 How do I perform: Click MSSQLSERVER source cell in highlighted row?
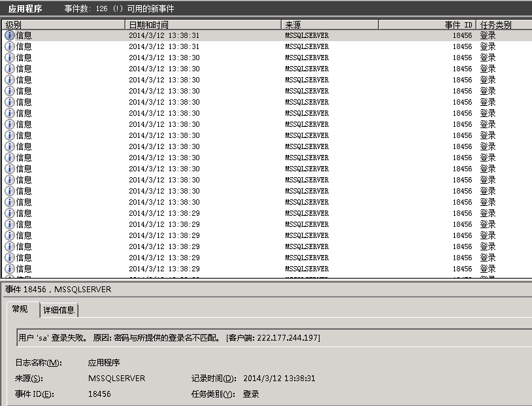pyautogui.click(x=307, y=35)
